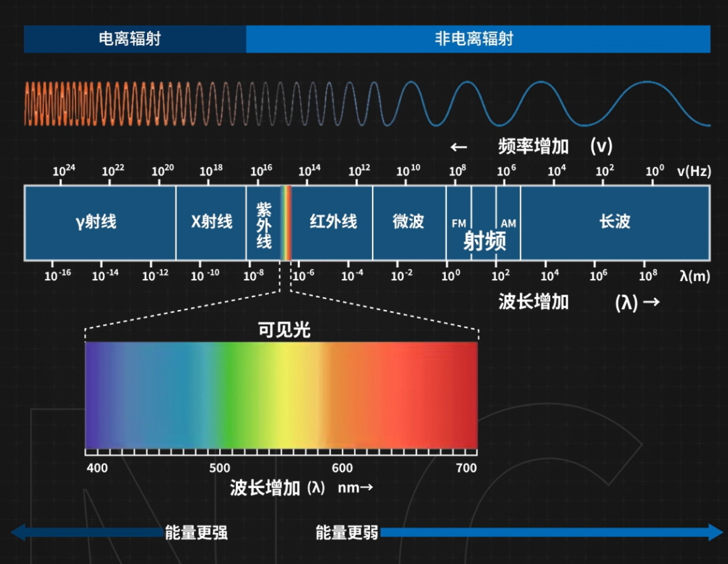Click the AM segment in radio band
The height and width of the screenshot is (564, 728).
click(x=508, y=223)
